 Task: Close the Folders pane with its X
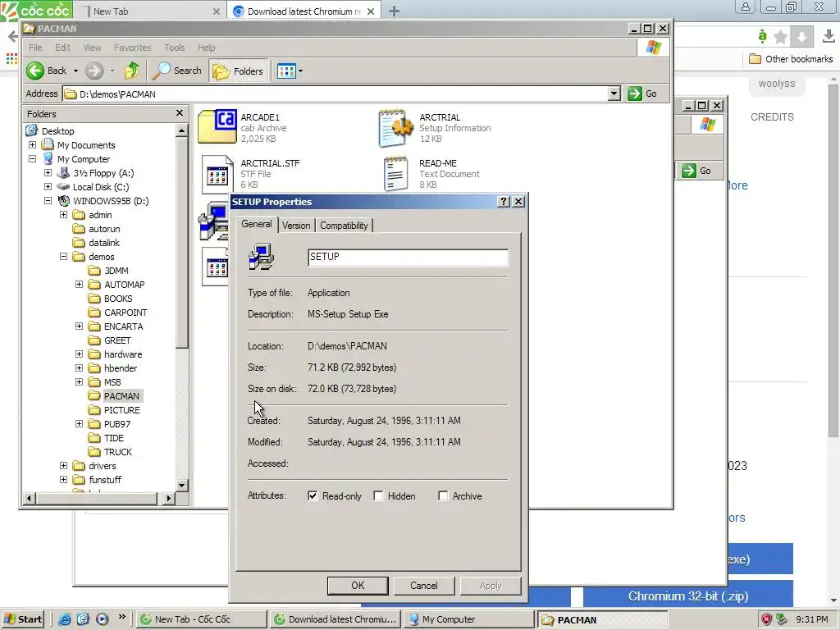tap(180, 113)
